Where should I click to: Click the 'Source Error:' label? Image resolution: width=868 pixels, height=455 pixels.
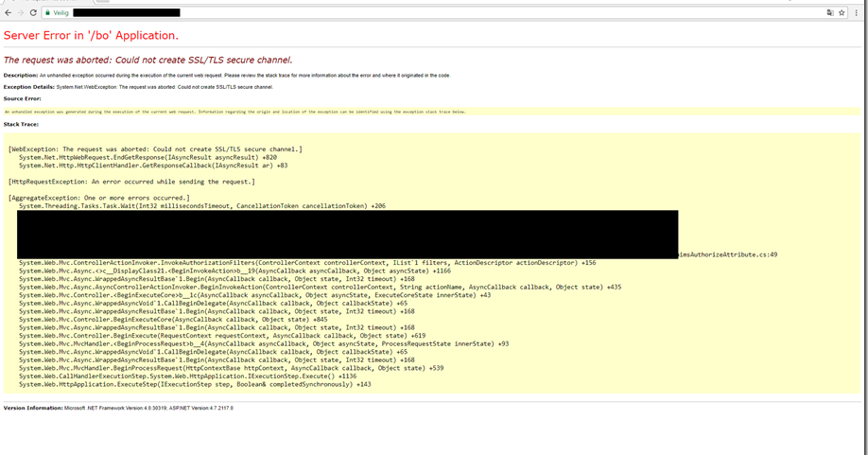pos(22,98)
